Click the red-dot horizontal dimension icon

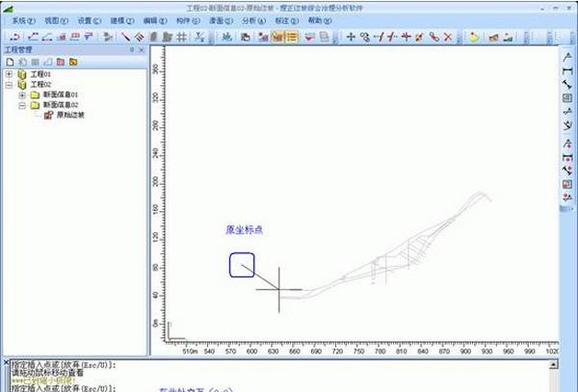tap(567, 158)
